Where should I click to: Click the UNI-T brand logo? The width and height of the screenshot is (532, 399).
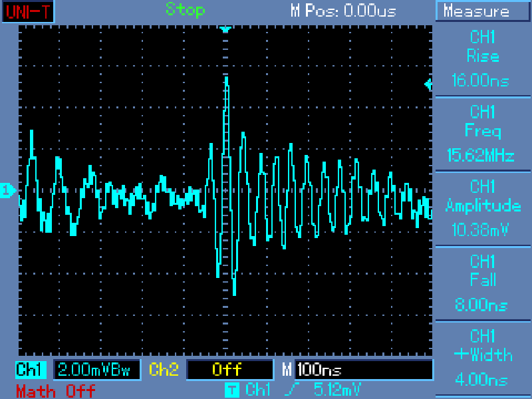28,11
